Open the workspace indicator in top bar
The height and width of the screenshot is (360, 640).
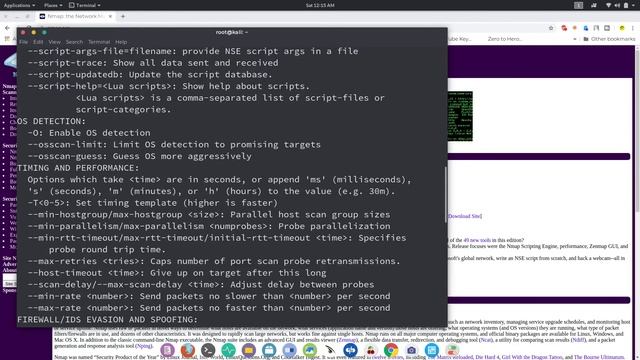pyautogui.click(x=578, y=5)
